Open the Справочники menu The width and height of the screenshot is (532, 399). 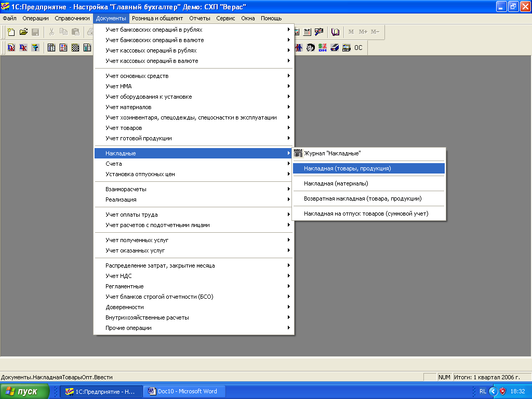coord(72,18)
